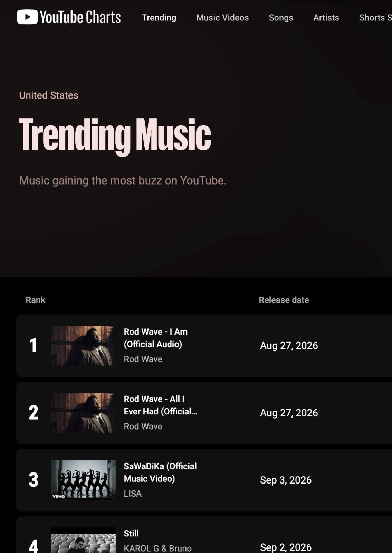The image size is (392, 553).
Task: Open the Still video thumbnail
Action: point(83,540)
